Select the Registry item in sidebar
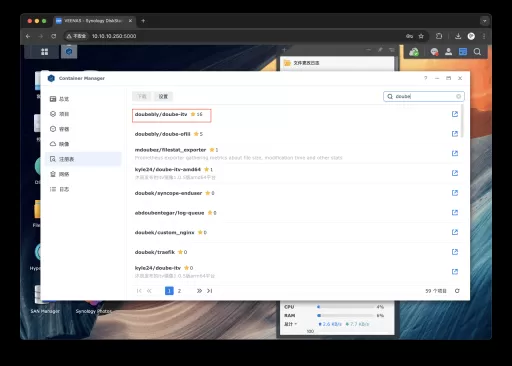 83,159
